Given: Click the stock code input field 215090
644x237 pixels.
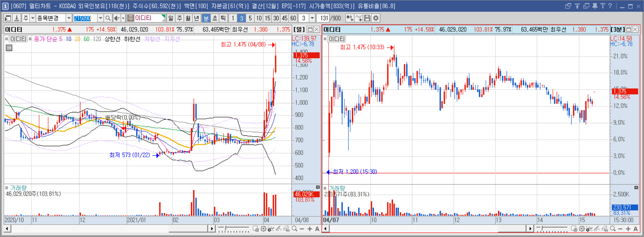Looking at the screenshot, I should [x=85, y=18].
